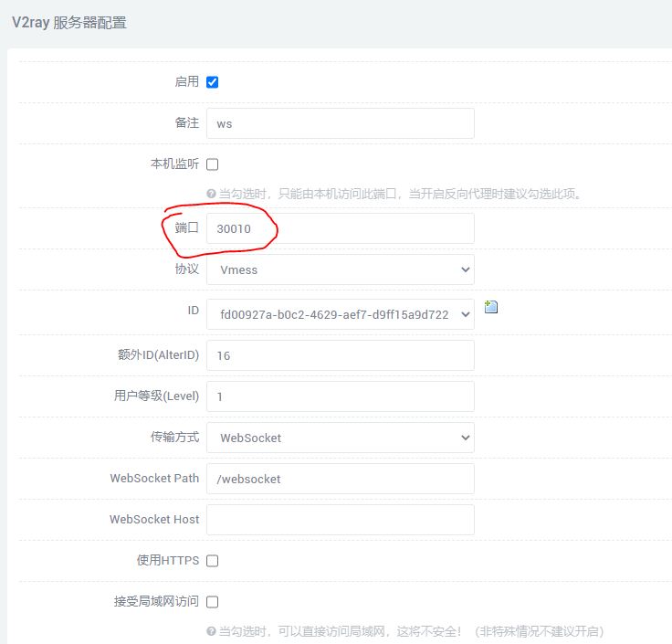Click the 接受局域网访问 label
The height and width of the screenshot is (644, 672).
pyautogui.click(x=156, y=602)
